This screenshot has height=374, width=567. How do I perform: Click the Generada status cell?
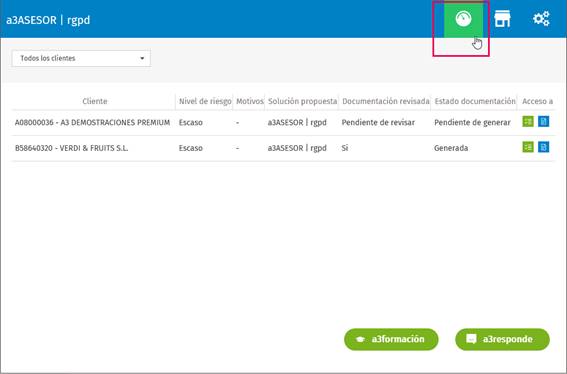pyautogui.click(x=451, y=148)
